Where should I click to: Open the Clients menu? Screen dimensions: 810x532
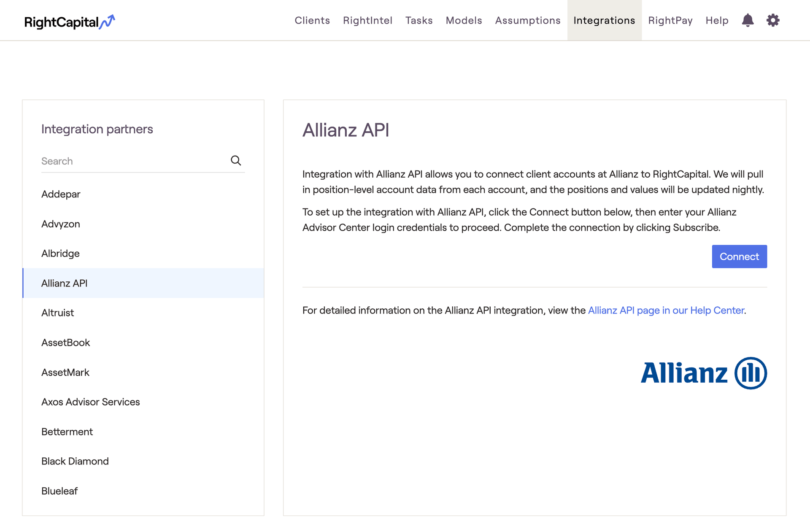312,20
